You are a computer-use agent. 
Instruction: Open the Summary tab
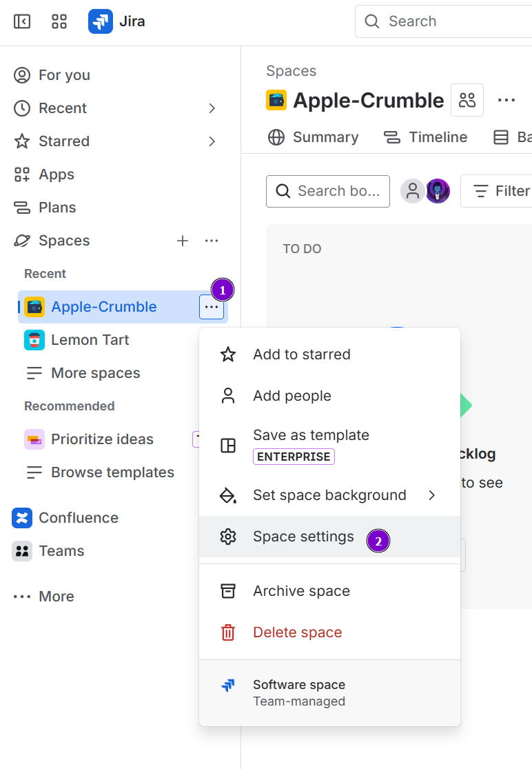tap(314, 137)
